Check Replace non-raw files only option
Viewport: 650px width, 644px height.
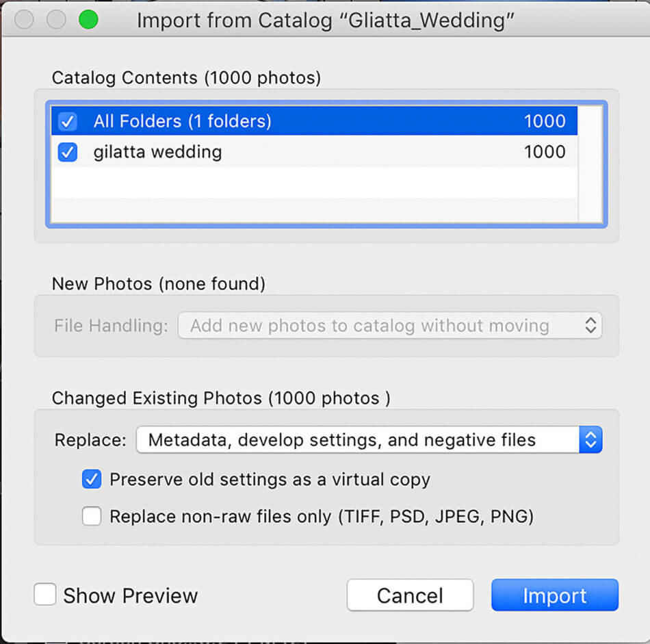pos(91,516)
